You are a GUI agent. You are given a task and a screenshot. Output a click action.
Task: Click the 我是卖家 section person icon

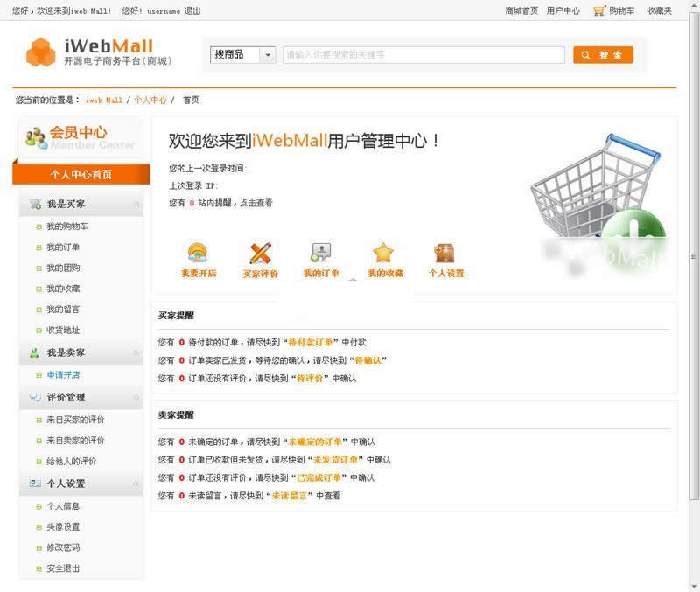coord(34,352)
